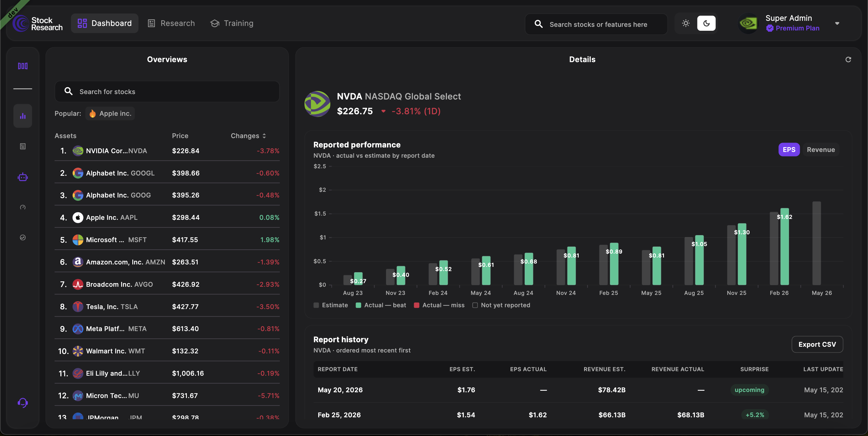Click the Meta logo in row 9

(78, 329)
